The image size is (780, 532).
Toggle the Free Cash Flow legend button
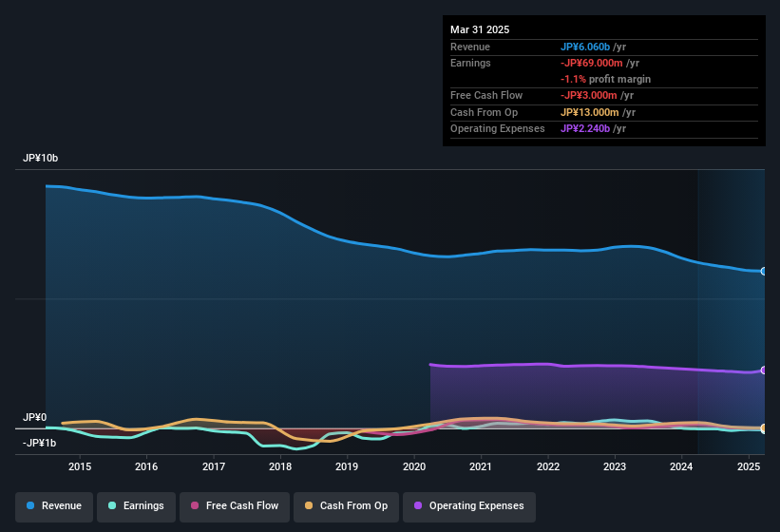point(235,506)
